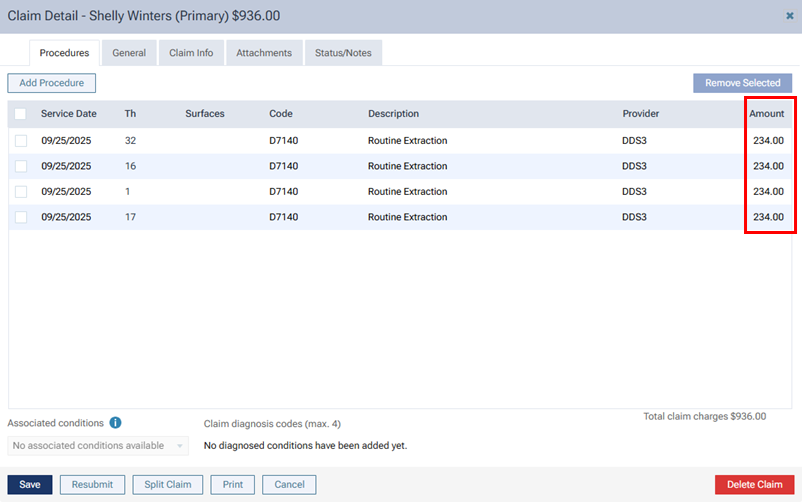Check the box for tooth 32 row
The height and width of the screenshot is (502, 802).
click(21, 141)
